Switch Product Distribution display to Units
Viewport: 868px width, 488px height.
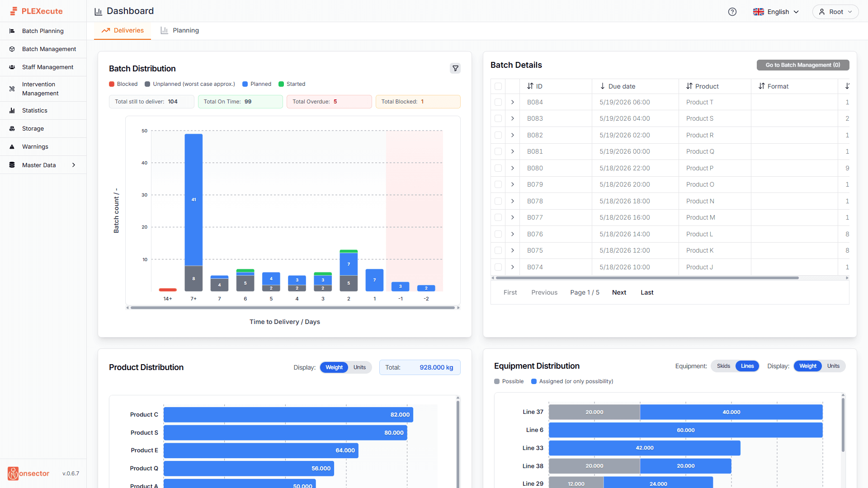(x=359, y=367)
